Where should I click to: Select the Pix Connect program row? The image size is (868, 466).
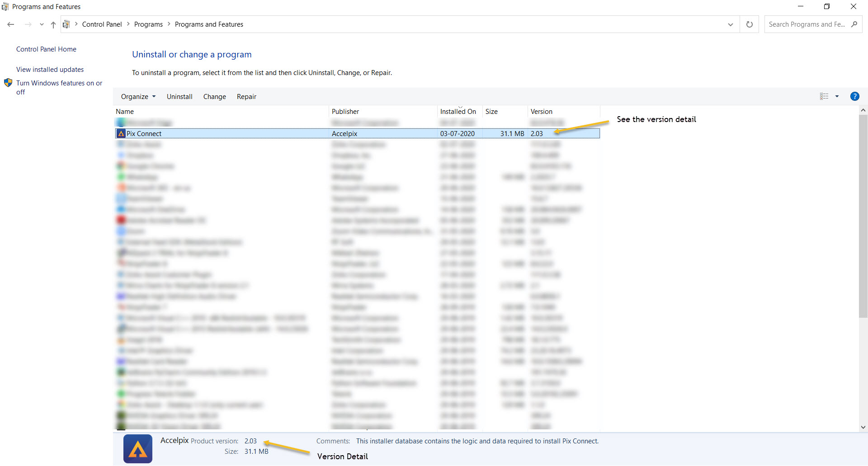pyautogui.click(x=358, y=134)
